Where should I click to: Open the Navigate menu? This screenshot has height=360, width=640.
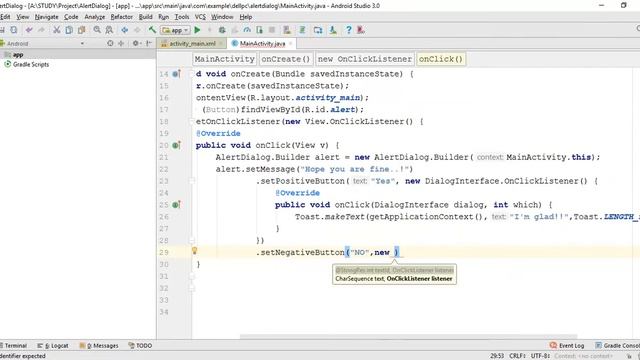[47, 17]
